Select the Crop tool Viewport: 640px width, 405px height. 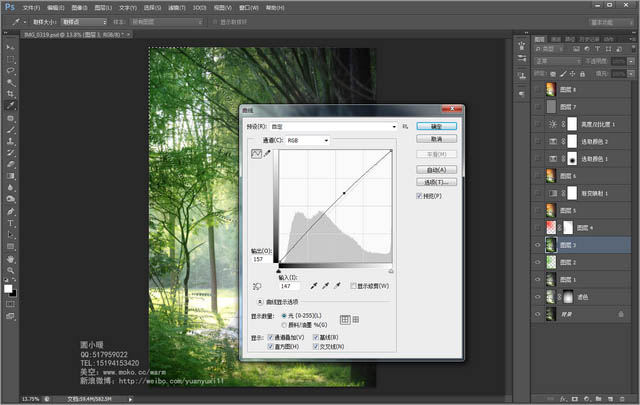[10, 94]
